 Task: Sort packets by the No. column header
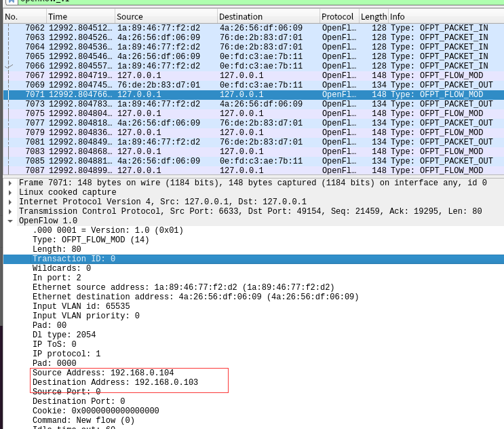point(25,17)
